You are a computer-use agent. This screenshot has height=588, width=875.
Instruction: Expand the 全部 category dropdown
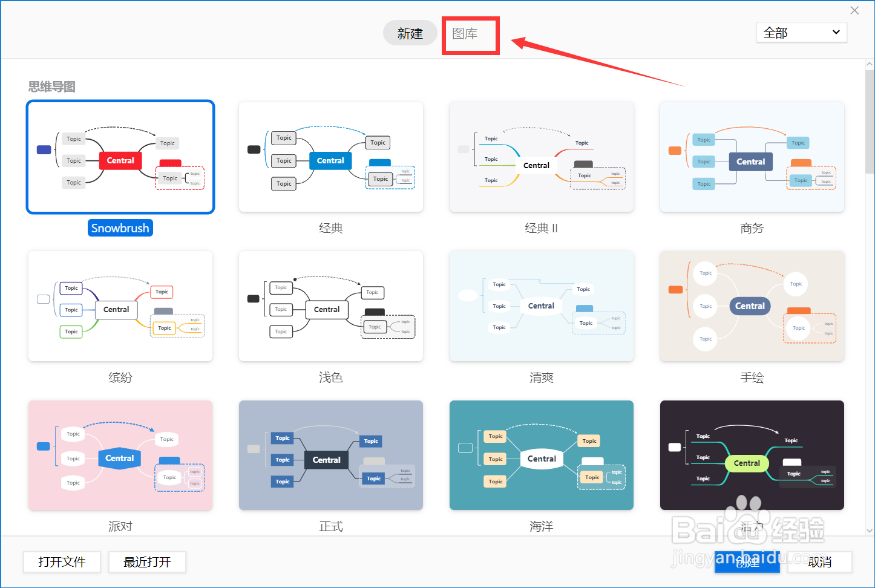click(801, 33)
